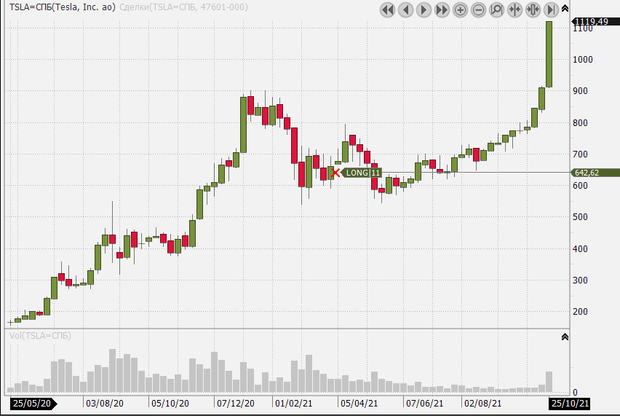
Task: Click the LONG 11 position label
Action: pyautogui.click(x=363, y=173)
